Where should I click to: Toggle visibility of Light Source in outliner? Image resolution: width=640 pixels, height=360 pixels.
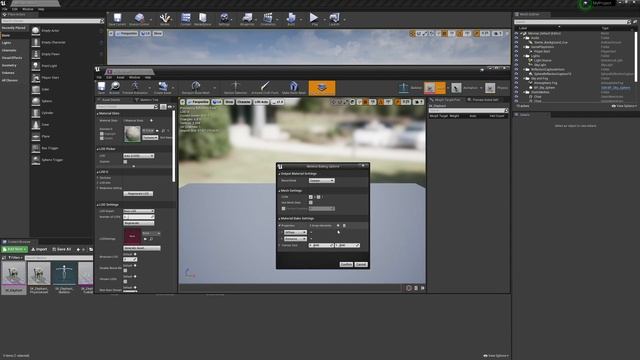click(x=516, y=60)
